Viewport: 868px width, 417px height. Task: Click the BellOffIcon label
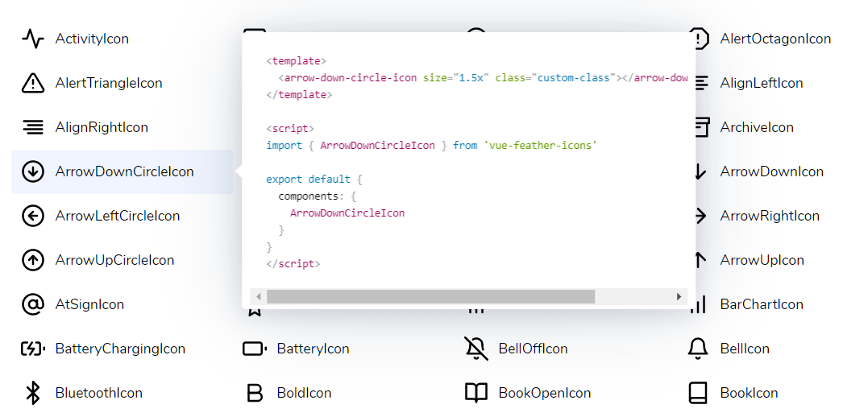(x=533, y=349)
